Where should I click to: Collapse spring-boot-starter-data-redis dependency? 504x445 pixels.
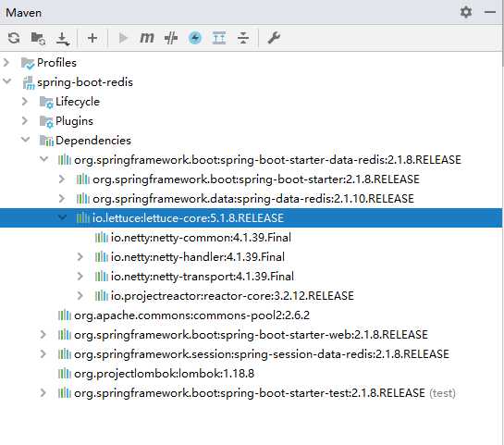[44, 159]
